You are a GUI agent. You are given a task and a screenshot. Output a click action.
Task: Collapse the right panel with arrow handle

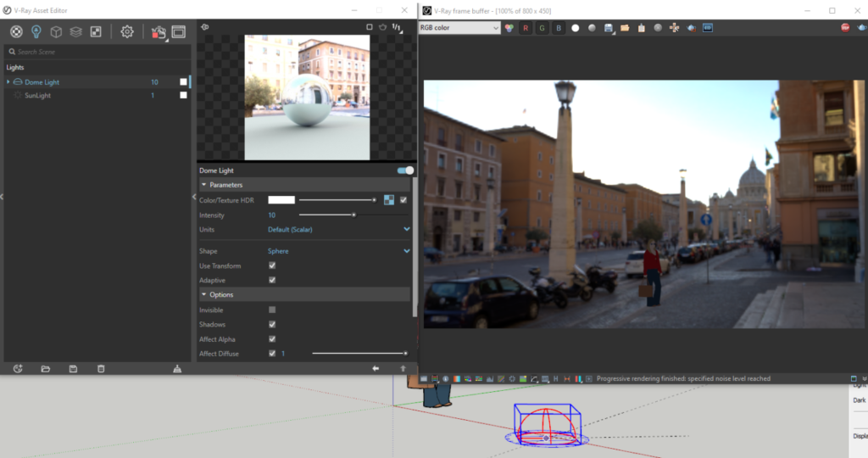[194, 197]
